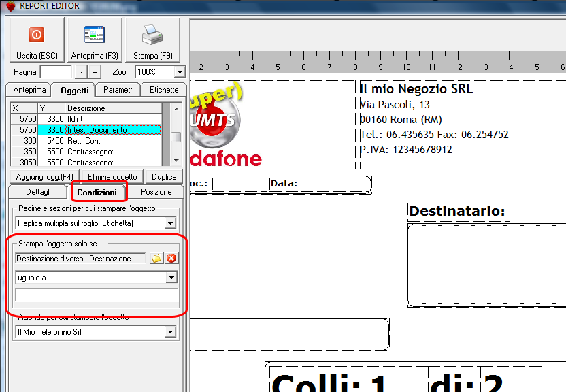This screenshot has width=566, height=392.
Task: Click the Uscita (ESC) exit button
Action: [37, 40]
